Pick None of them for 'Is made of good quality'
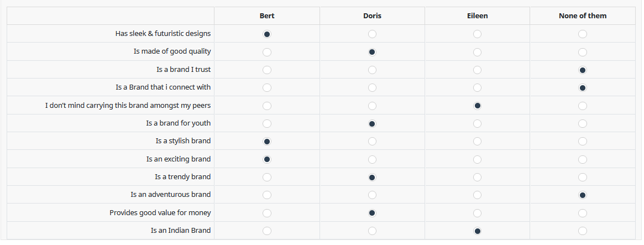This screenshot has width=644, height=245. [582, 52]
